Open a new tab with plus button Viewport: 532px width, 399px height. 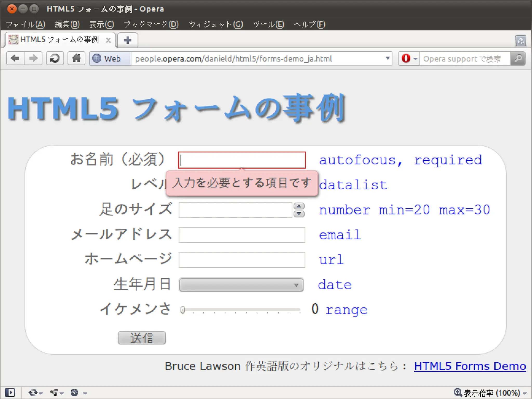point(128,40)
